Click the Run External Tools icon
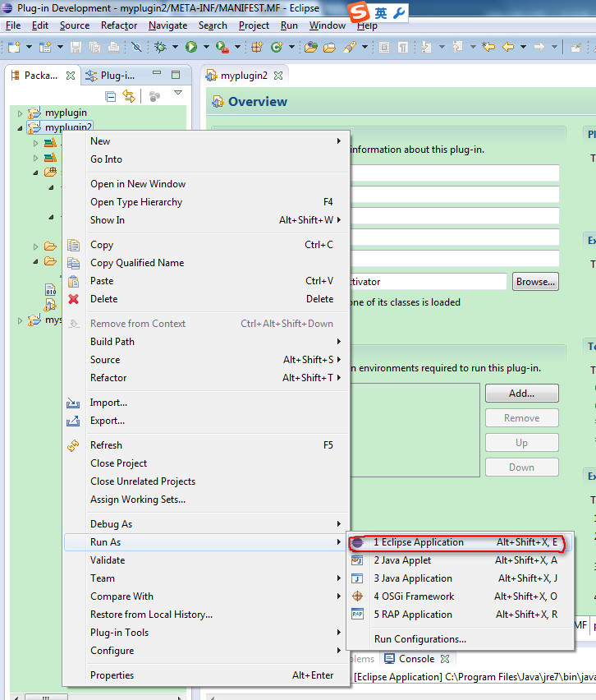This screenshot has width=596, height=700. click(x=222, y=47)
